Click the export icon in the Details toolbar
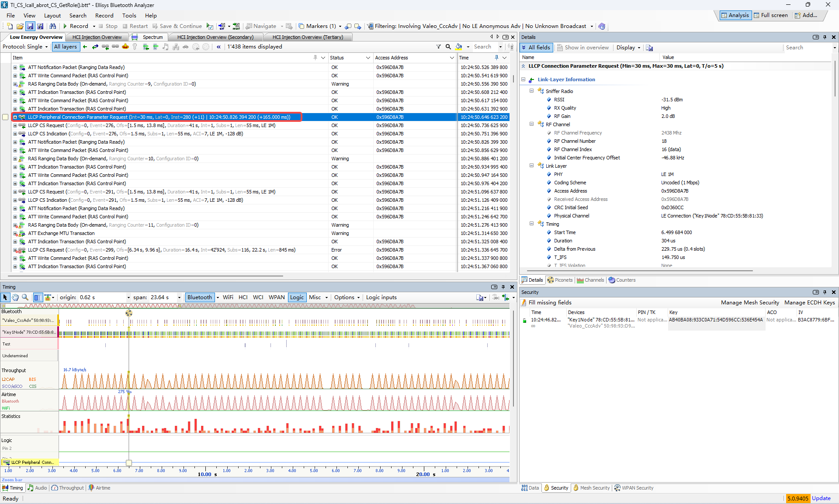This screenshot has width=839, height=504. (649, 48)
